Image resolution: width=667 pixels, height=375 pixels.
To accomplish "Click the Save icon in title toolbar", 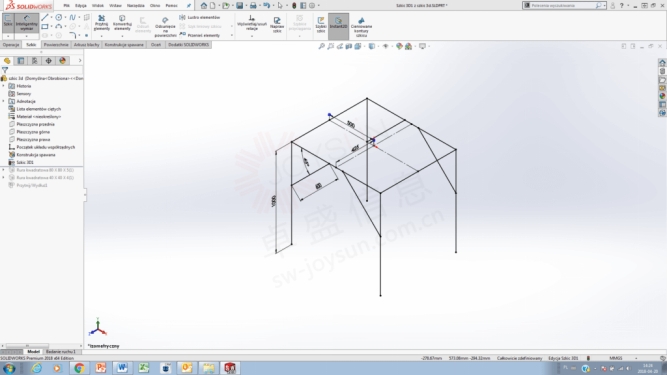I will (x=239, y=6).
